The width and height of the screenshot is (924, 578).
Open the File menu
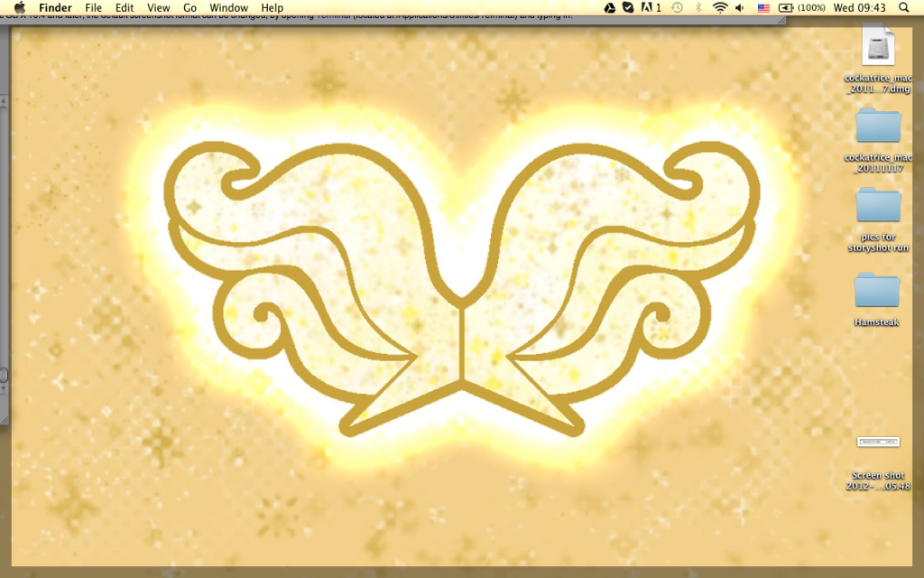94,8
